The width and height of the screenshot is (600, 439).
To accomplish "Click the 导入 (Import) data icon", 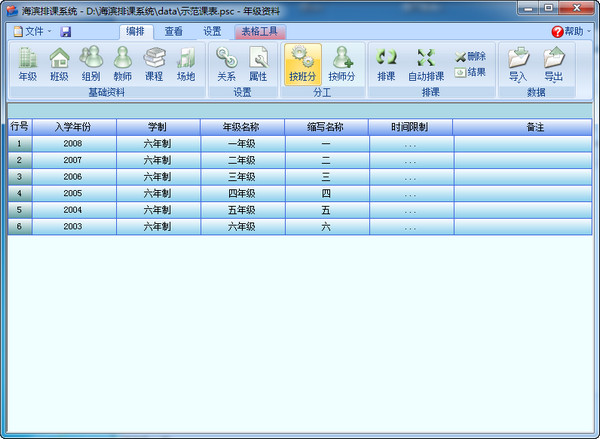I will tap(517, 63).
